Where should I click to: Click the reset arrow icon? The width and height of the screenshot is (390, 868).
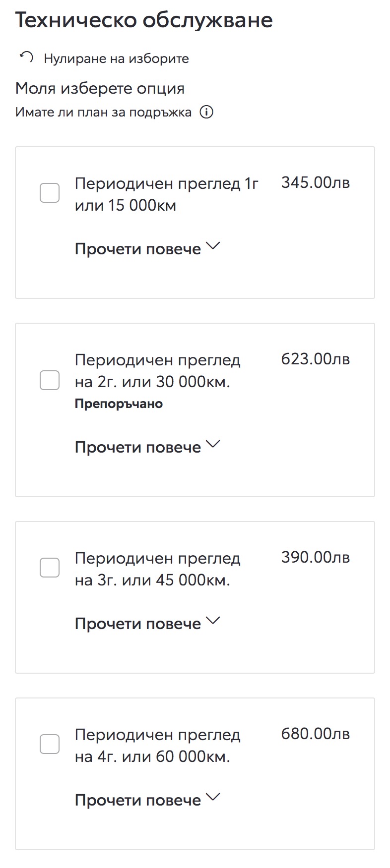26,58
